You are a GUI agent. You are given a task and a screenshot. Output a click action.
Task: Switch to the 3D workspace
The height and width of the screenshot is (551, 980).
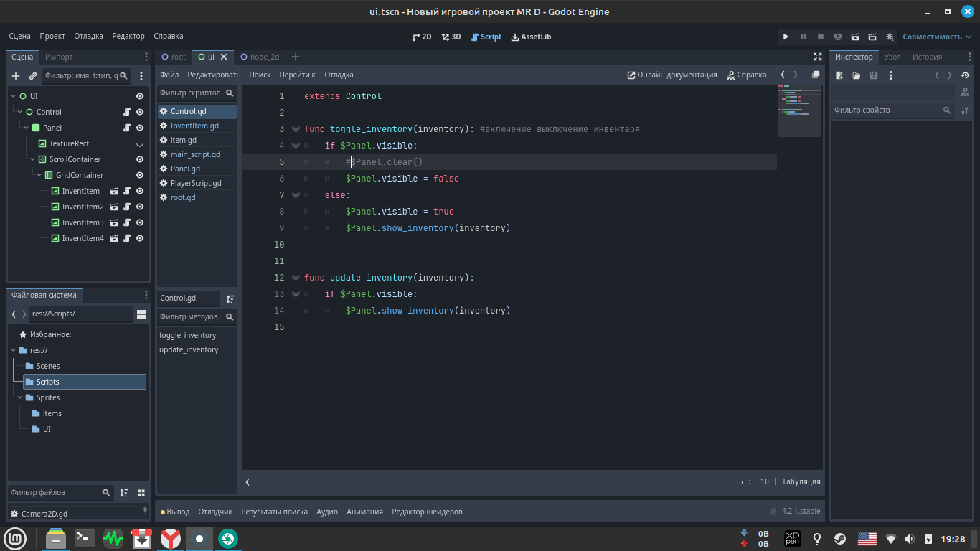tap(451, 37)
